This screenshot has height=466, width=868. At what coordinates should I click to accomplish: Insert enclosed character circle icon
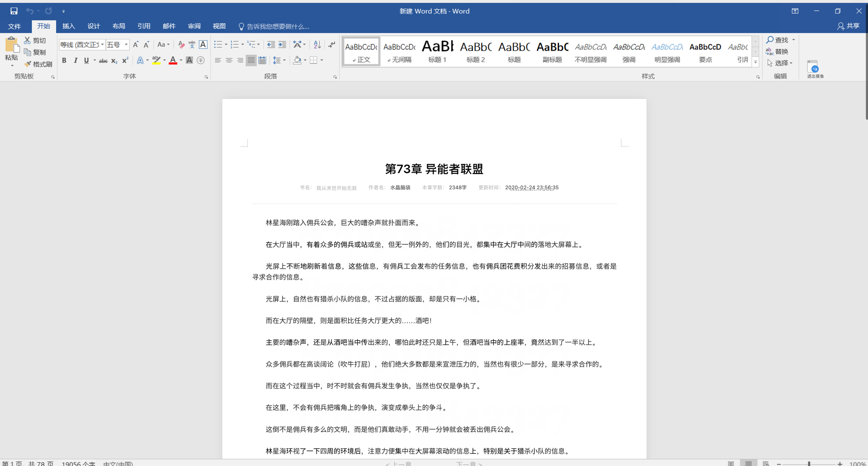(201, 60)
